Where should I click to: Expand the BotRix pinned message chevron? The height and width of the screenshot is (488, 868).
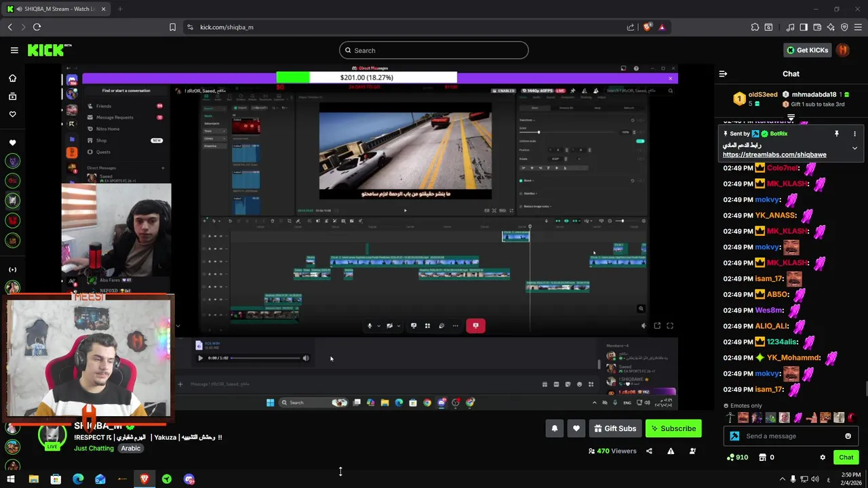point(854,148)
